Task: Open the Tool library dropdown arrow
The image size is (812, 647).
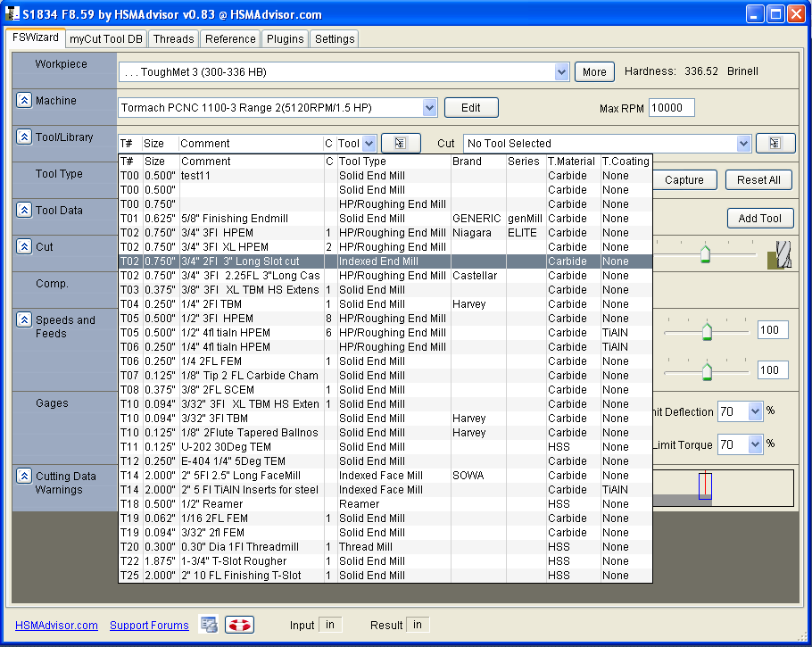Action: [369, 144]
